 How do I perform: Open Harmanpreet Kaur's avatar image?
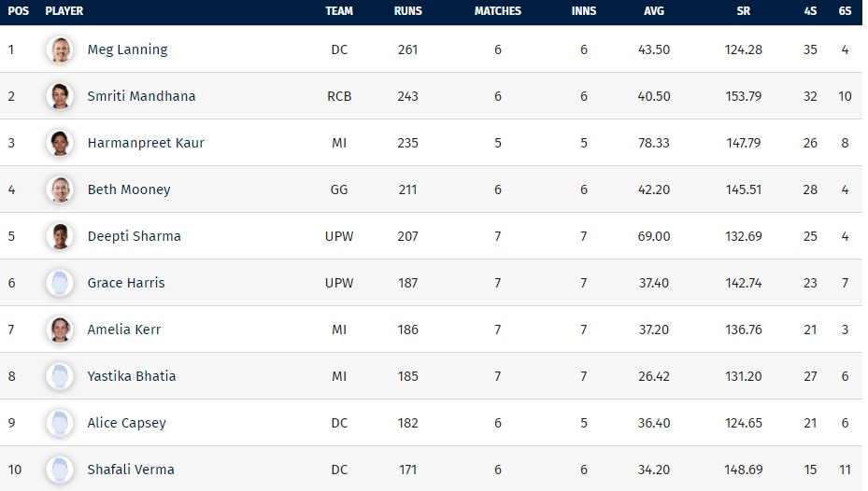click(x=60, y=143)
